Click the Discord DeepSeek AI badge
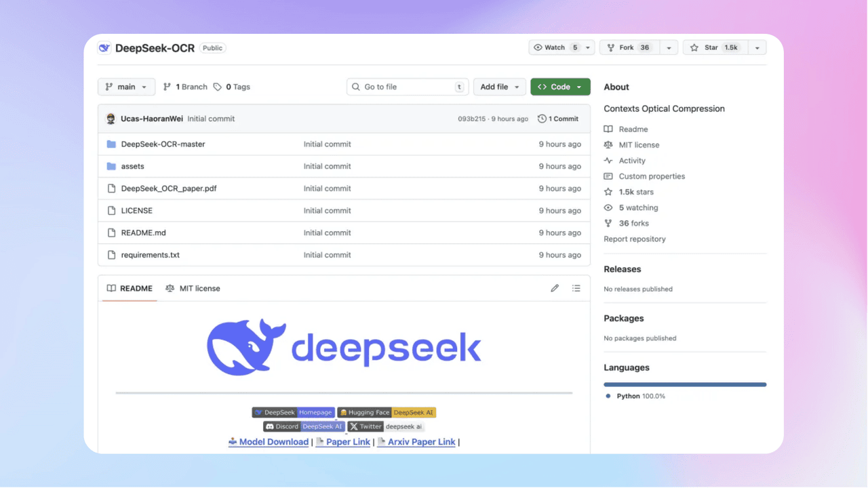The height and width of the screenshot is (488, 868). pos(304,426)
